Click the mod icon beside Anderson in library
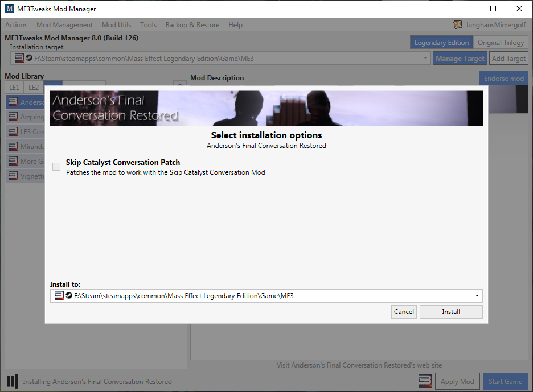Image resolution: width=533 pixels, height=392 pixels. coord(13,102)
